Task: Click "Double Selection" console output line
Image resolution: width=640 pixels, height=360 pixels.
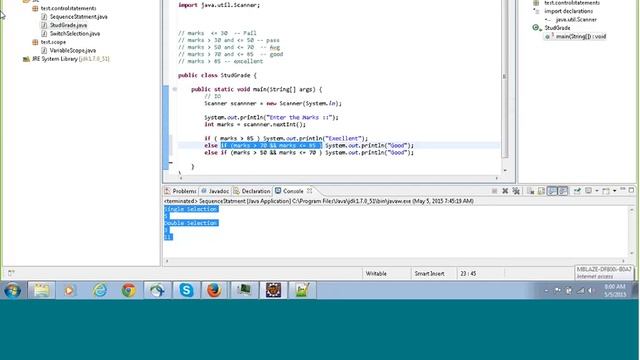Action: click(x=191, y=223)
